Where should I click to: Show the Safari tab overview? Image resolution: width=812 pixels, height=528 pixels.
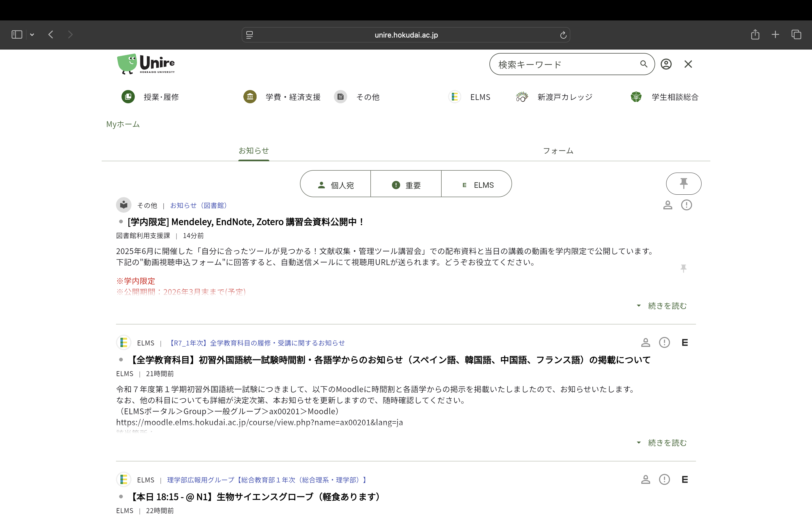click(796, 35)
